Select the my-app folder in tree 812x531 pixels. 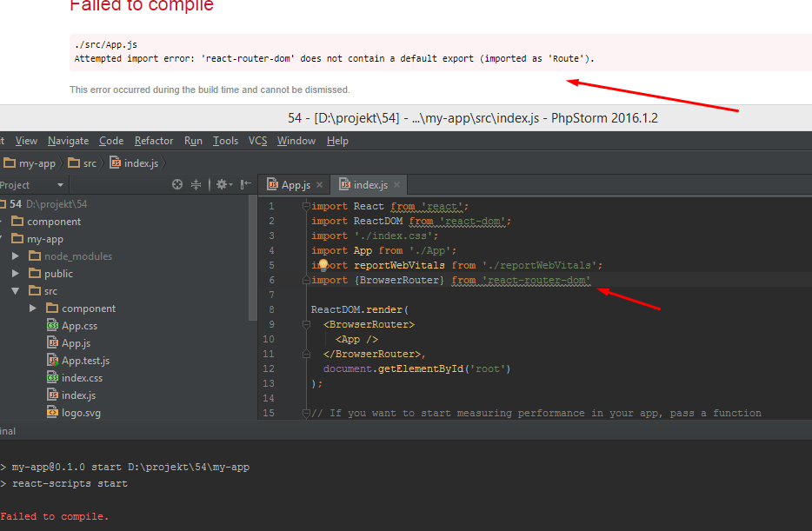click(x=37, y=239)
